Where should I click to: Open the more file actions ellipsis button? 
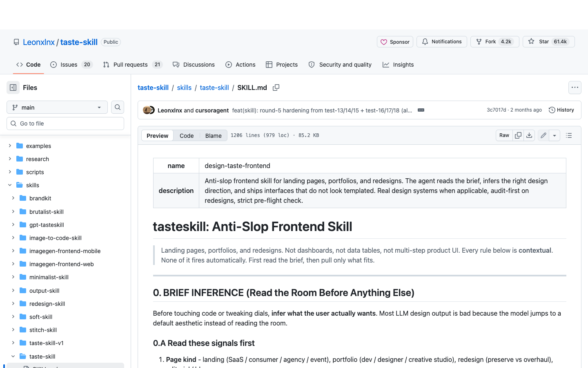point(575,88)
